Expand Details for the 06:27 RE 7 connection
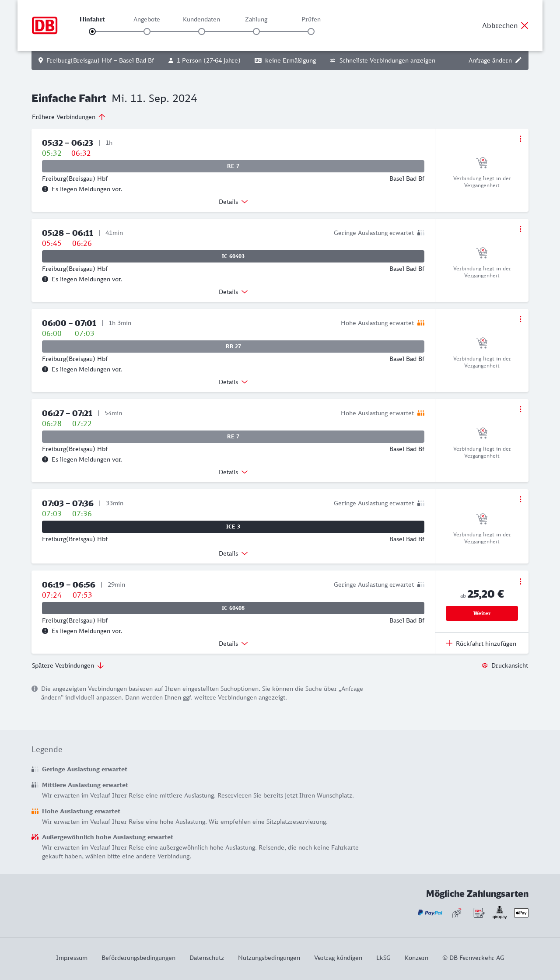Viewport: 560px width, 980px height. pyautogui.click(x=233, y=472)
